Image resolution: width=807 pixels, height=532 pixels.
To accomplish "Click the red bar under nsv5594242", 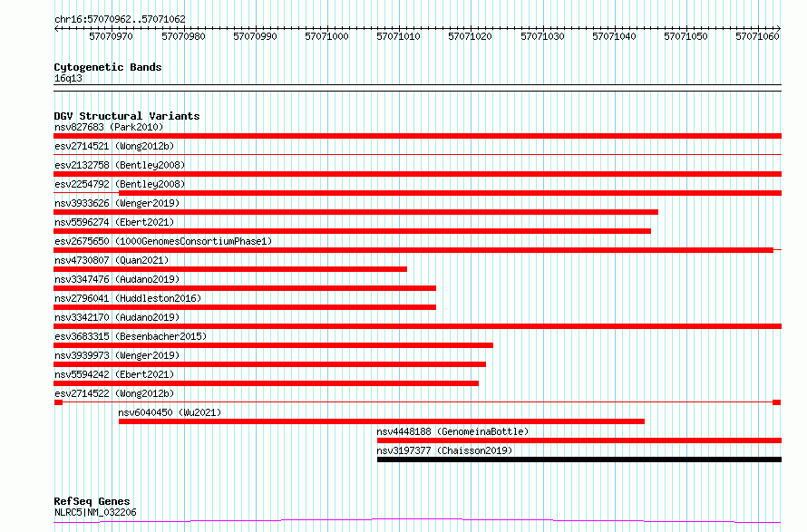I will click(x=266, y=383).
